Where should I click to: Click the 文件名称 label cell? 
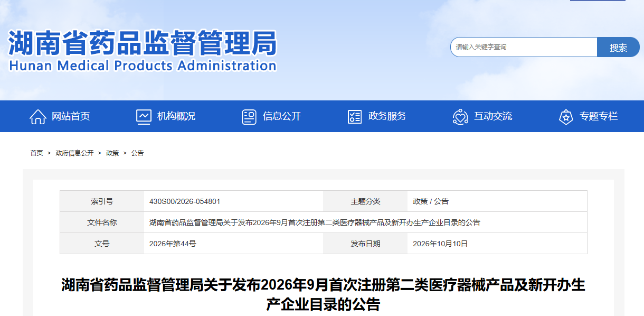click(102, 222)
